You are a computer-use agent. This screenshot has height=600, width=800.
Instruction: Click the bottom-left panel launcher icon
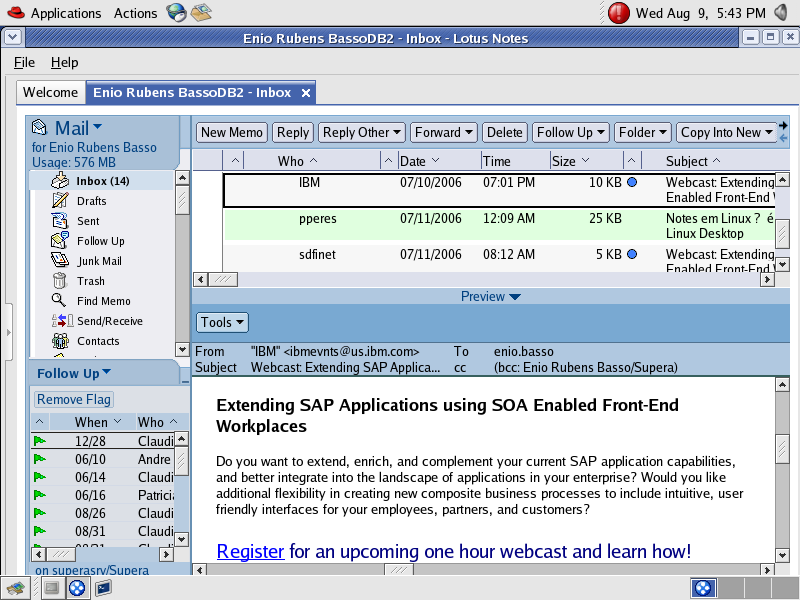[x=15, y=588]
